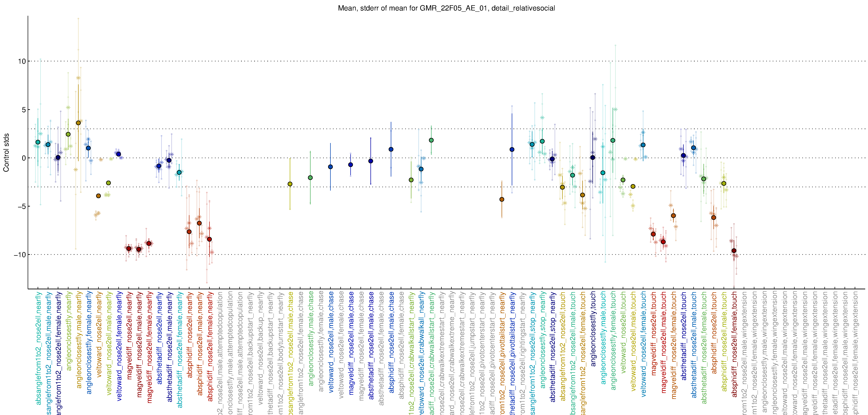The image size is (868, 415).
Task: Click the mean marker above 'magveldiff_nose2ell,nearfly'
Action: pos(129,249)
